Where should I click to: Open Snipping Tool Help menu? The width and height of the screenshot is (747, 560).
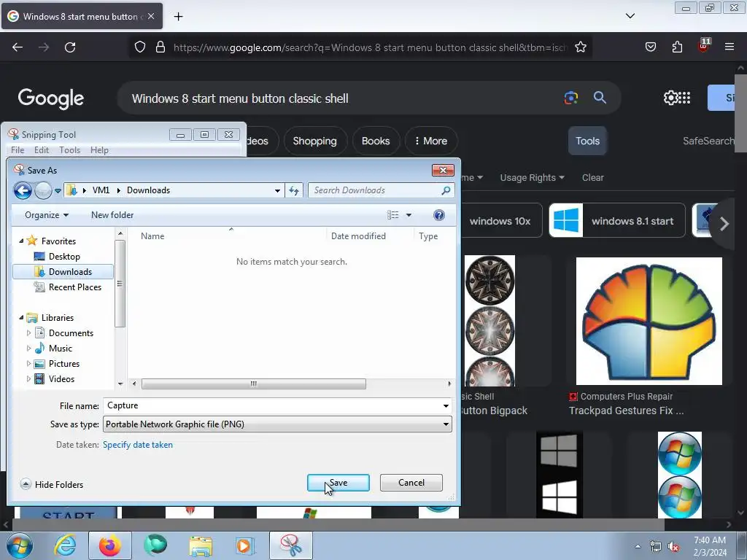(x=99, y=150)
